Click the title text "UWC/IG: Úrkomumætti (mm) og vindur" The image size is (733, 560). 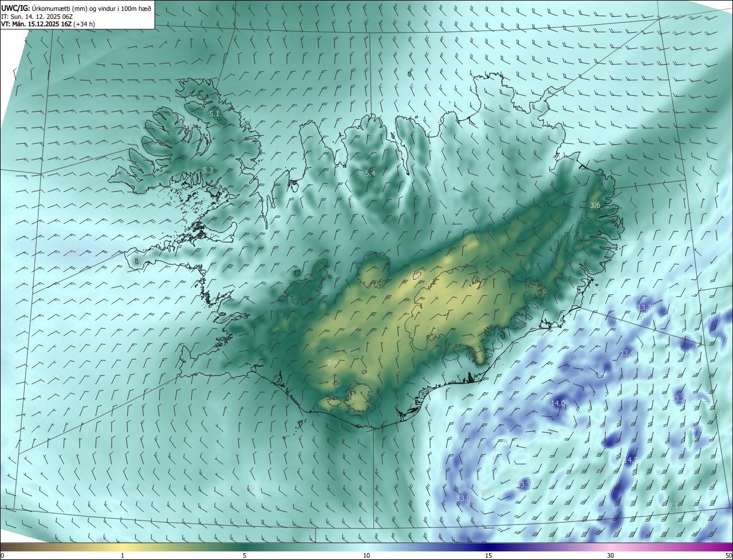point(59,9)
